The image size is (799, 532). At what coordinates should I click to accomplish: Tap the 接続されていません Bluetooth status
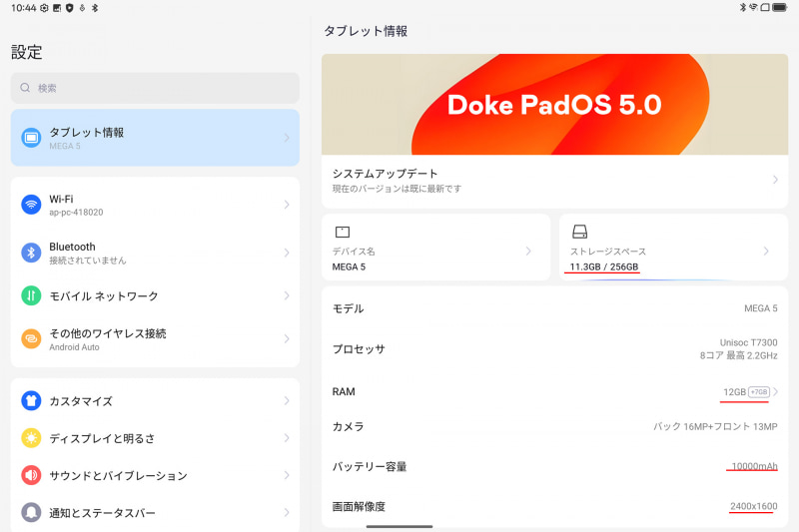click(88, 261)
